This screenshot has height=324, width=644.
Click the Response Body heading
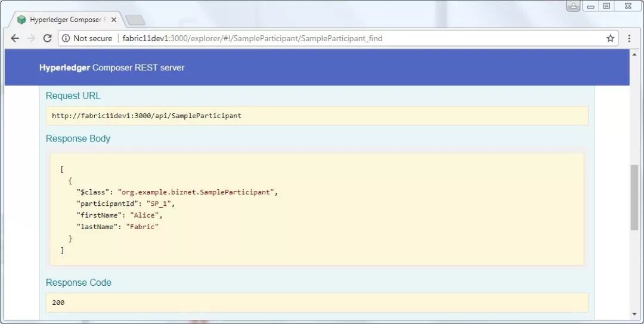click(x=78, y=138)
